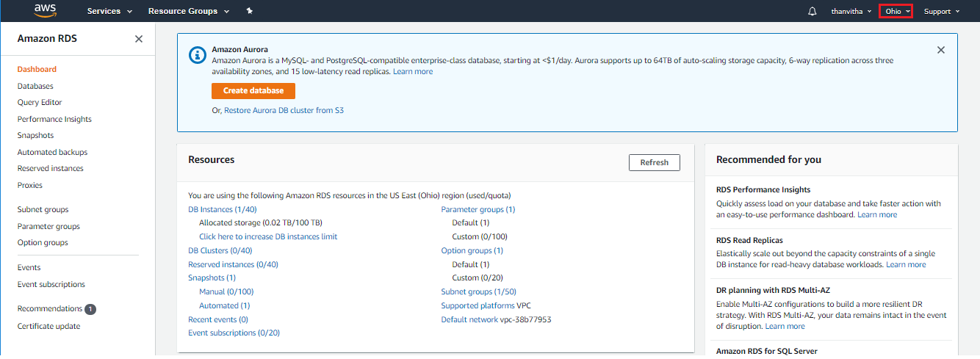Refresh the Resources panel
This screenshot has width=980, height=359.
[x=654, y=162]
